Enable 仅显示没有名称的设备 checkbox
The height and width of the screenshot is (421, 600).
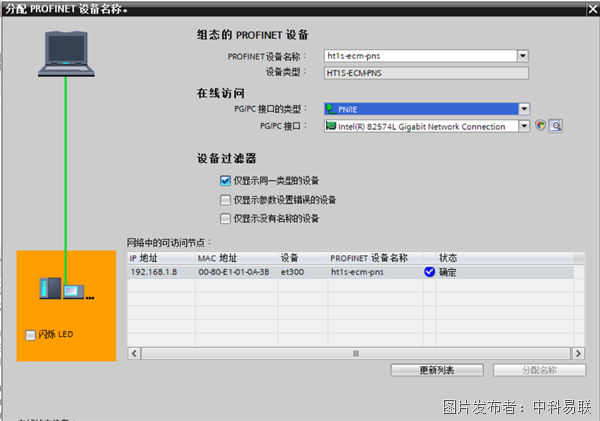click(225, 219)
